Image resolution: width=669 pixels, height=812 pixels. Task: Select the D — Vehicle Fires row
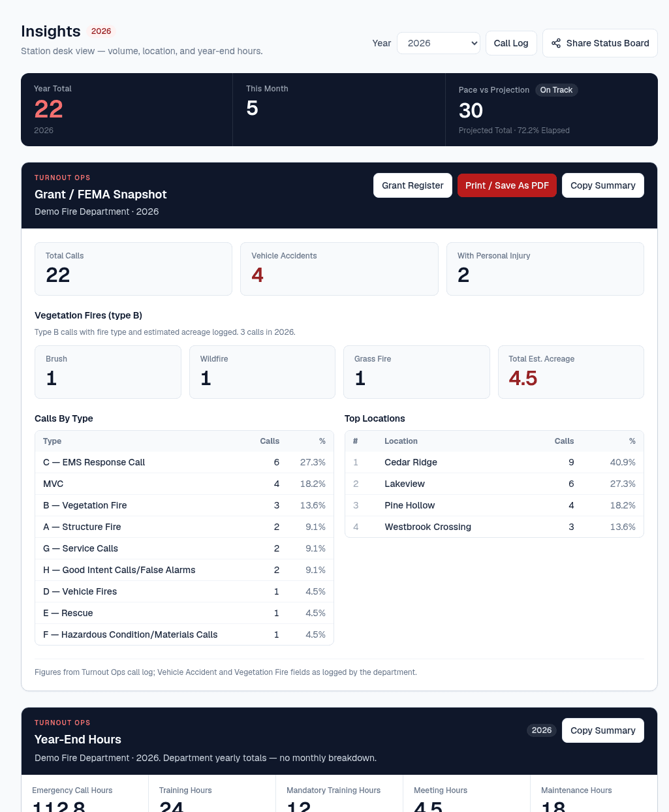click(x=184, y=591)
